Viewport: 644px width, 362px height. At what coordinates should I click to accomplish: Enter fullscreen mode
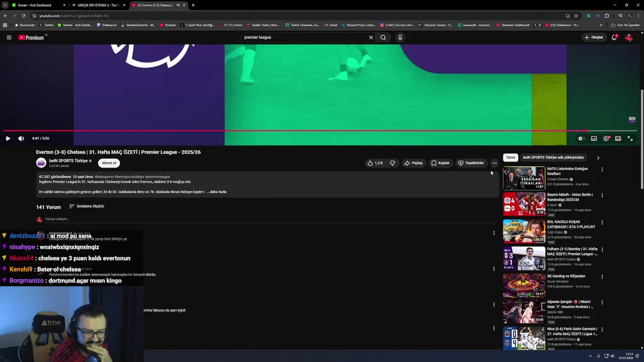(x=630, y=138)
